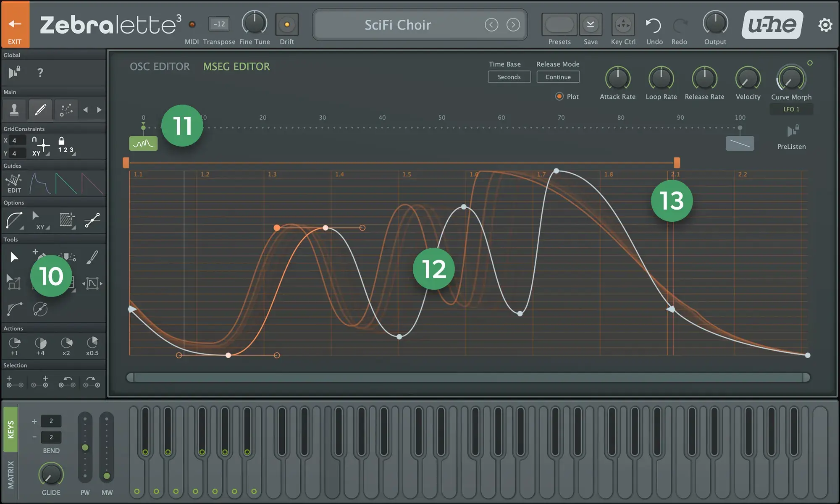
Task: Click the Save preset button
Action: [590, 25]
